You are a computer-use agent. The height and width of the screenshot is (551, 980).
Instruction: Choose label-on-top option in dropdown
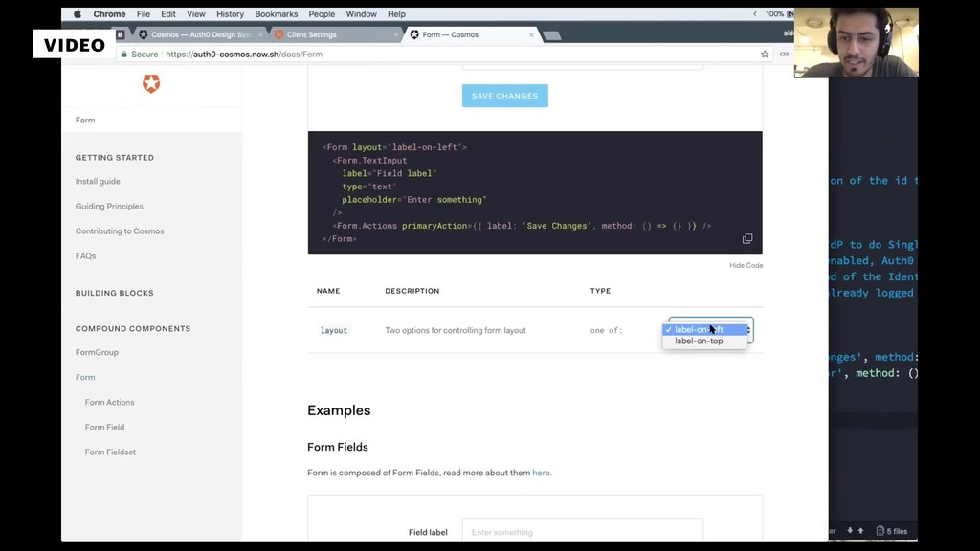[705, 342]
